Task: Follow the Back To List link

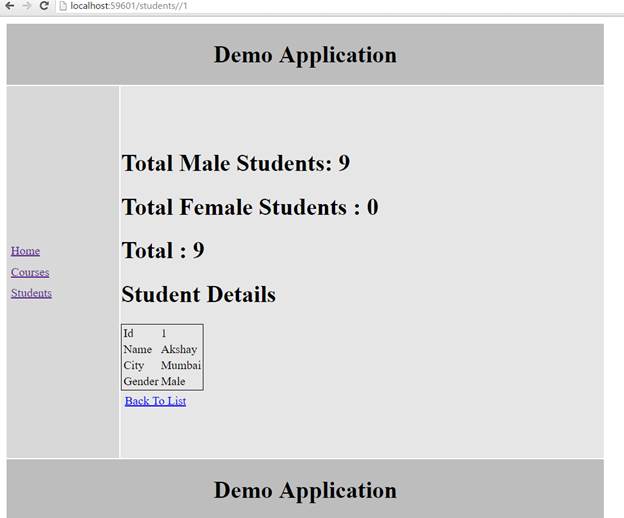Action: [155, 401]
